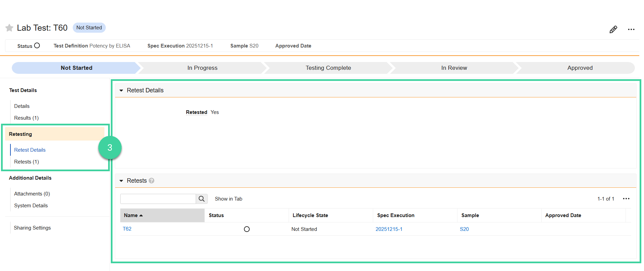Click the Retested value Yes
This screenshot has width=644, height=271.
click(215, 112)
